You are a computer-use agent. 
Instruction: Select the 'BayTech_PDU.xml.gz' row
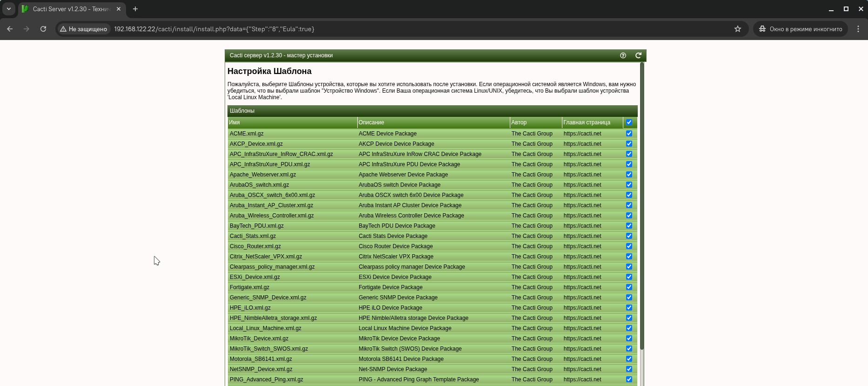433,226
